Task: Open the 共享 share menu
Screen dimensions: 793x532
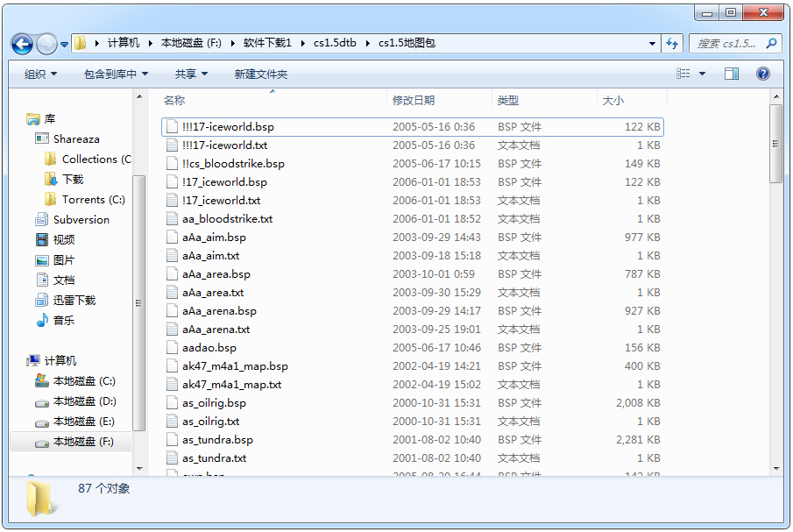Action: (191, 74)
